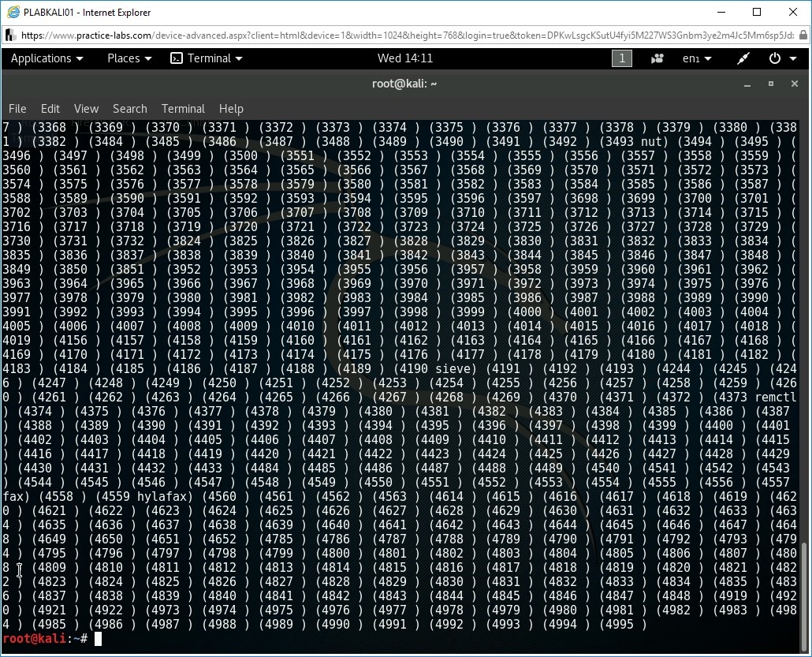The image size is (812, 657).
Task: Minimize the root@kali terminal window
Action: coord(747,84)
